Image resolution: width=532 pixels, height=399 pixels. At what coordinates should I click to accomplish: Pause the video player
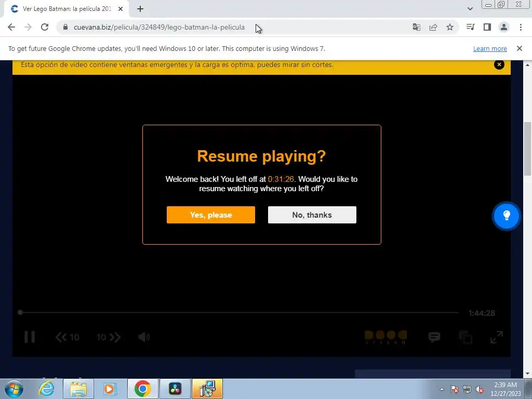[x=30, y=337]
